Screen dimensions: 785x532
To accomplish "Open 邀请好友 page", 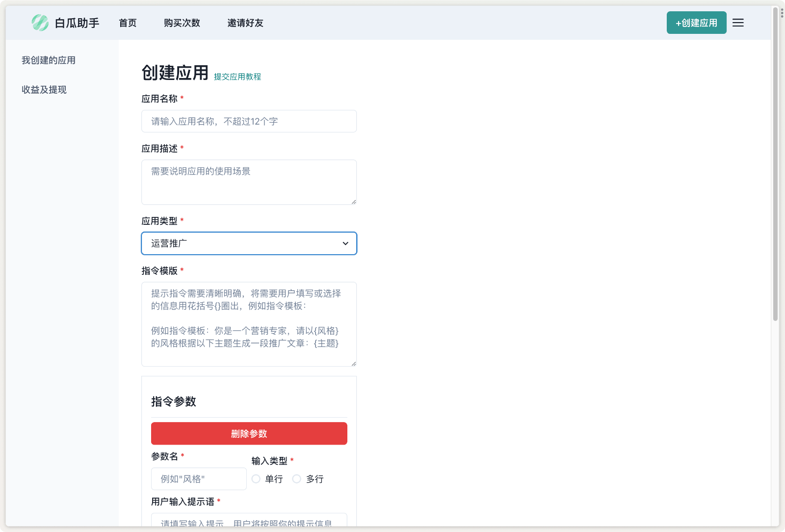I will point(245,23).
